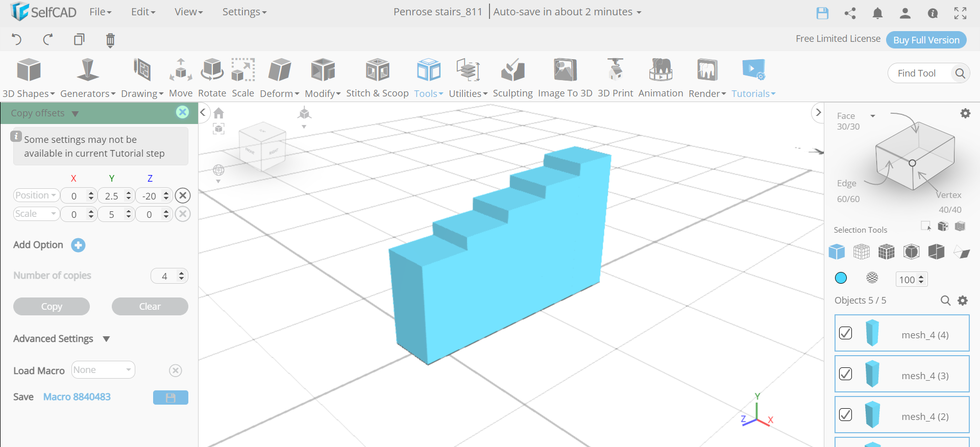Open the Scale type dropdown
The width and height of the screenshot is (980, 447).
[x=36, y=214]
